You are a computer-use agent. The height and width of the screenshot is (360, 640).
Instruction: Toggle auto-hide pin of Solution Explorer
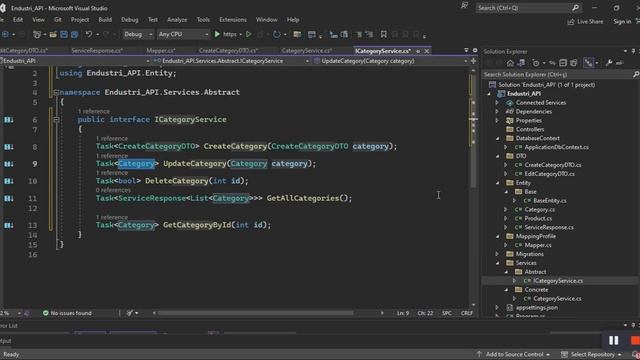[x=633, y=51]
